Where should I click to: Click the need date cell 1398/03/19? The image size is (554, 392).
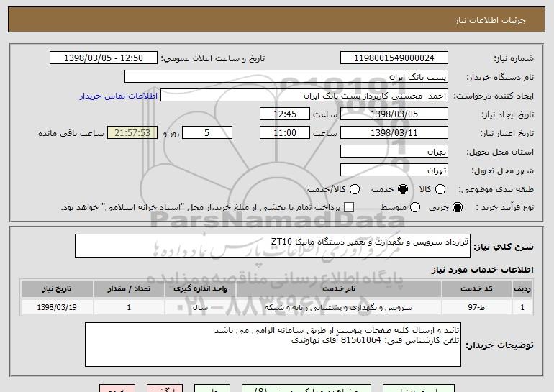(57, 307)
